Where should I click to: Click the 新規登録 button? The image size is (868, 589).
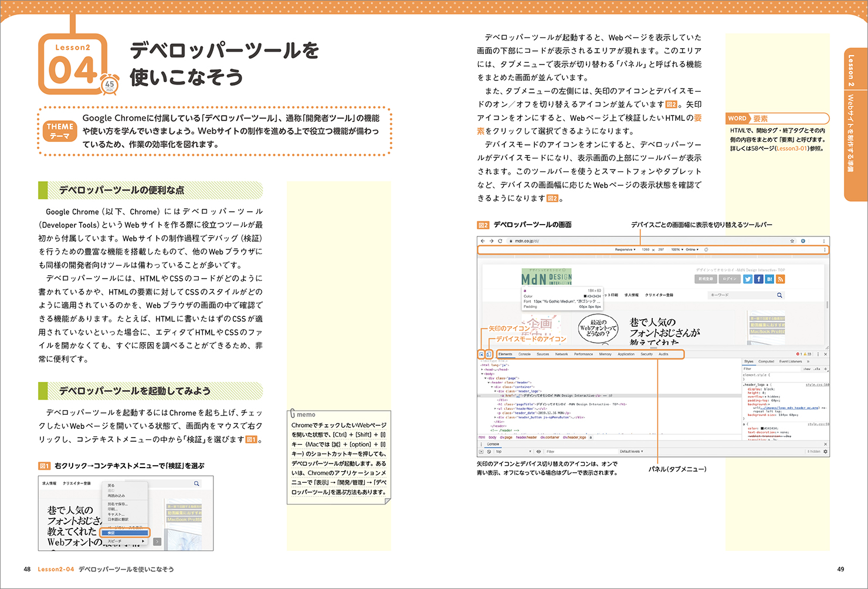(706, 279)
